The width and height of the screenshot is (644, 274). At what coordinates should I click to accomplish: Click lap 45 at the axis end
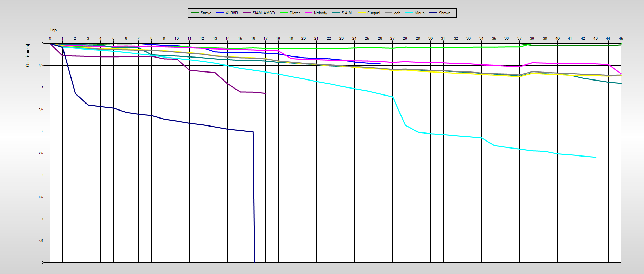[x=621, y=38]
